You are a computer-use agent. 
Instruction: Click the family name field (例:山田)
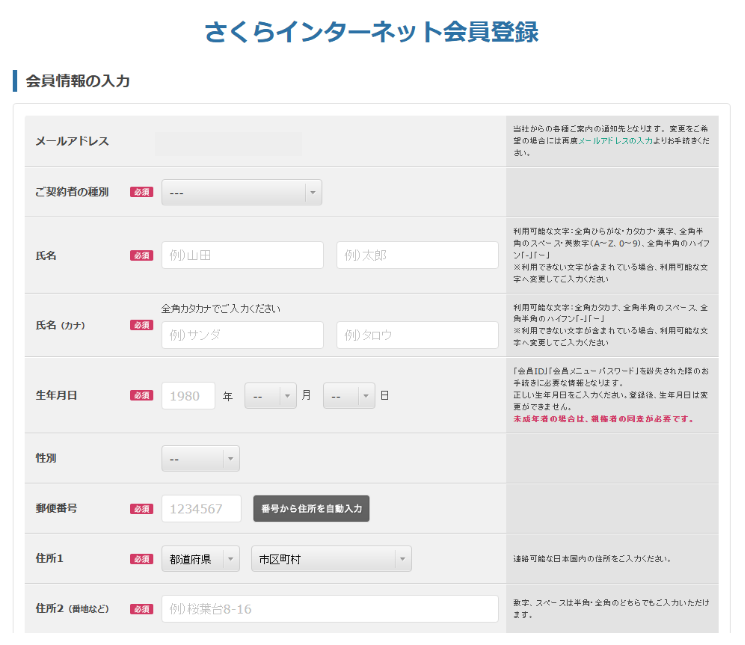pyautogui.click(x=242, y=255)
